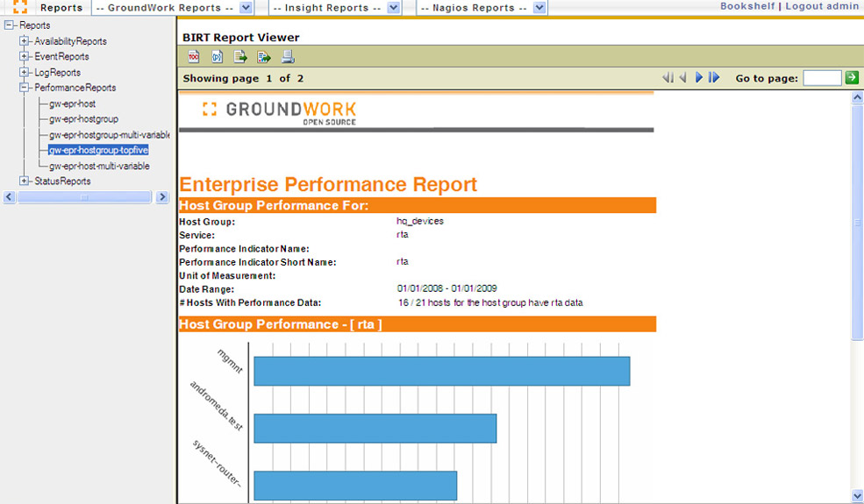The width and height of the screenshot is (864, 504).
Task: Click Logout admin link
Action: 822,6
